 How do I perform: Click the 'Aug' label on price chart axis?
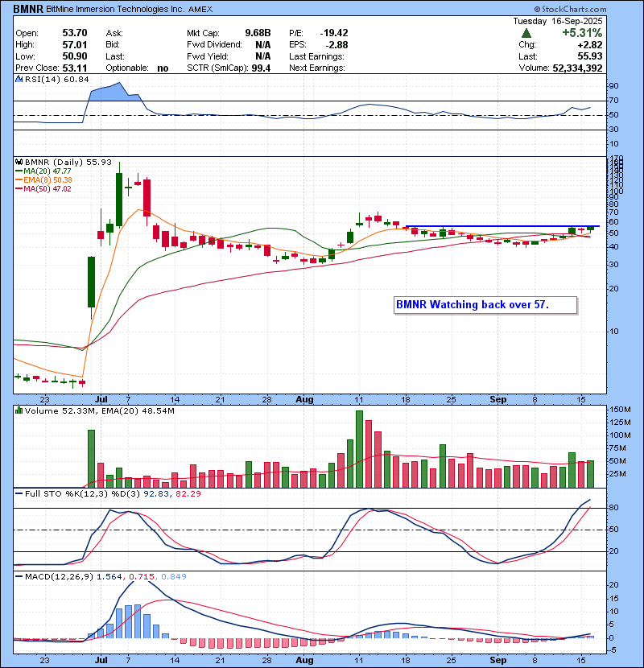(x=304, y=400)
